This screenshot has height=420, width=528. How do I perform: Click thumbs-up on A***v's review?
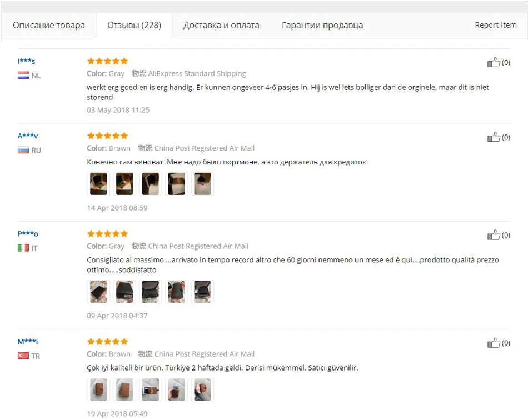[x=494, y=137]
